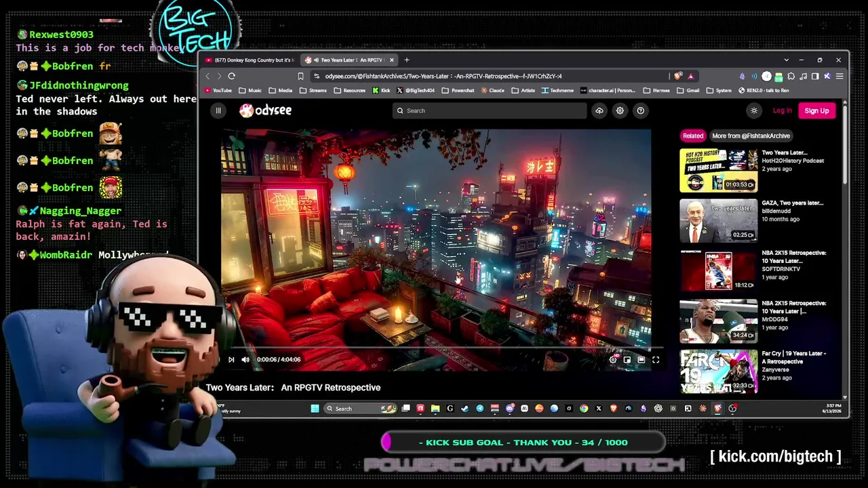Open Telegram from the taskbar

[x=479, y=409]
